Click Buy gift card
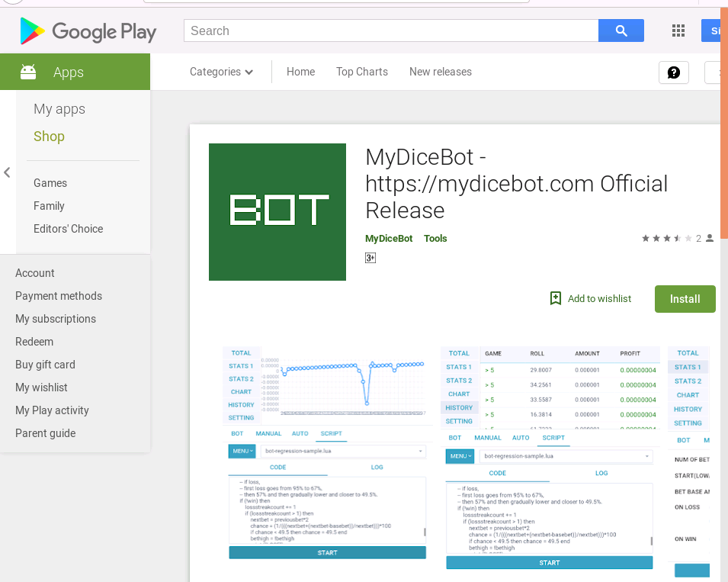The image size is (728, 582). [45, 365]
